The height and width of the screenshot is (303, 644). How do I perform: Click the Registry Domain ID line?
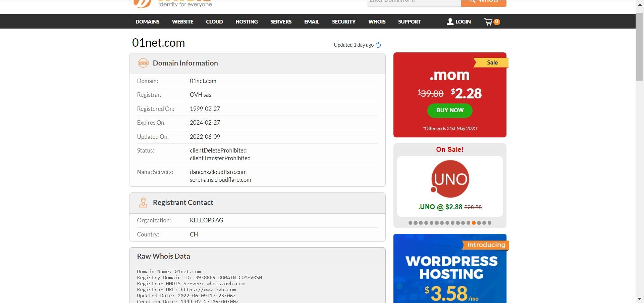(x=199, y=277)
